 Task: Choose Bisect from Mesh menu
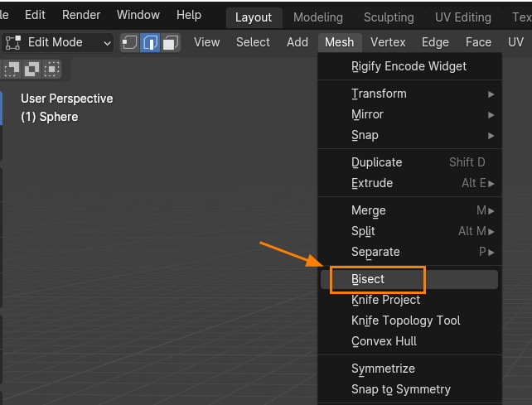pos(409,279)
